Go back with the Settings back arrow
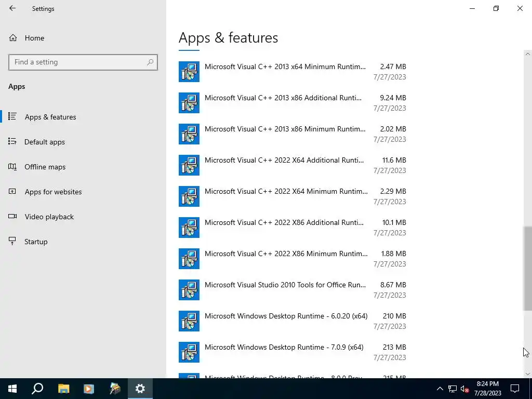The image size is (532, 399). coord(12,8)
